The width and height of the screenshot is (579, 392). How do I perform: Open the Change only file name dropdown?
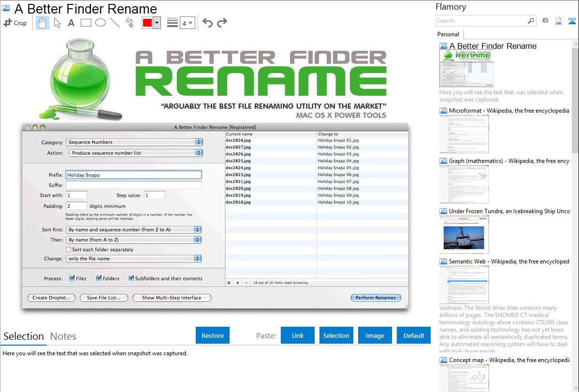coord(134,259)
